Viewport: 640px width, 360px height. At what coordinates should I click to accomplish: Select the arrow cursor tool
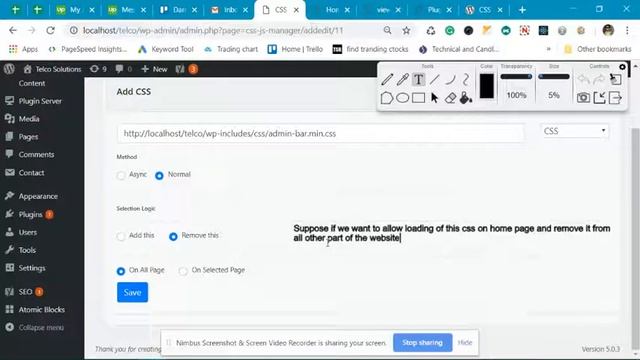click(x=434, y=98)
